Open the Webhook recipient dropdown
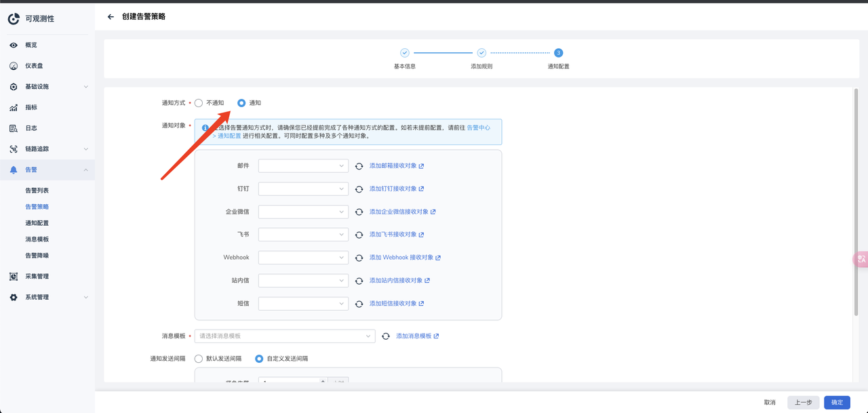The width and height of the screenshot is (868, 413). [303, 257]
